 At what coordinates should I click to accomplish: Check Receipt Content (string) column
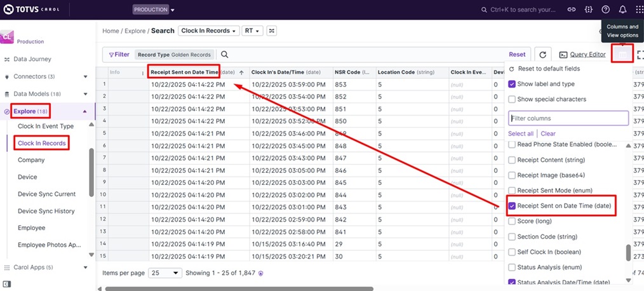coord(512,160)
